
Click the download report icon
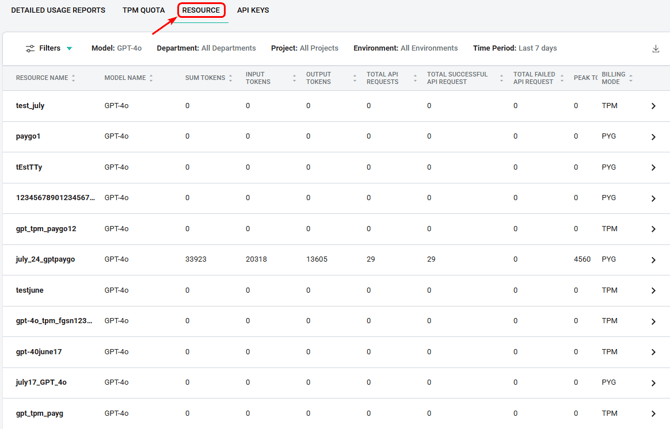(x=656, y=49)
